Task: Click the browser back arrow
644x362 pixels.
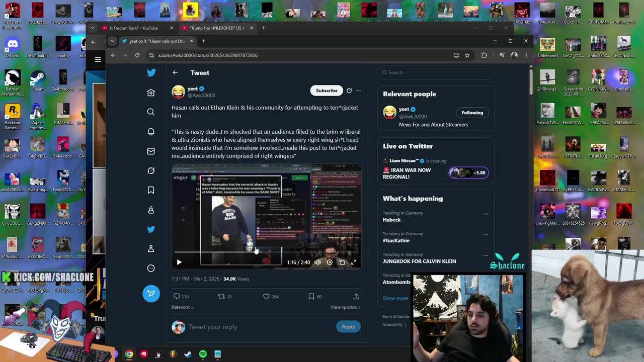Action: click(x=113, y=55)
